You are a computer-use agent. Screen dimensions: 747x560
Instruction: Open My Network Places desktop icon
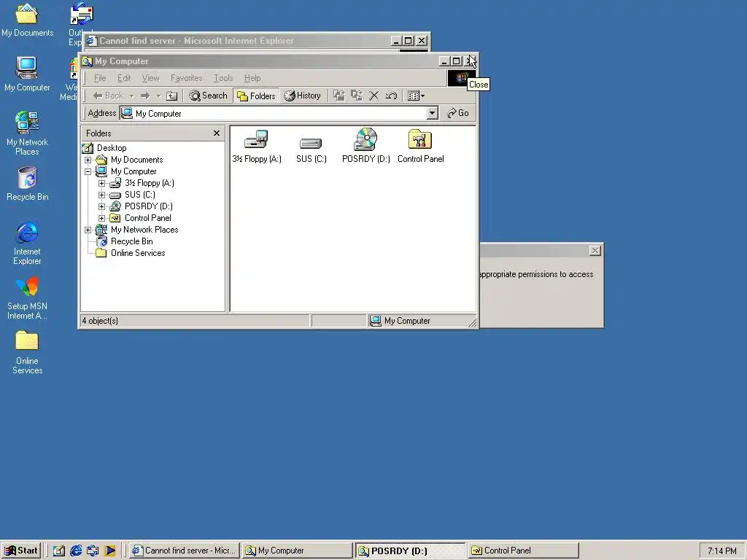(27, 133)
